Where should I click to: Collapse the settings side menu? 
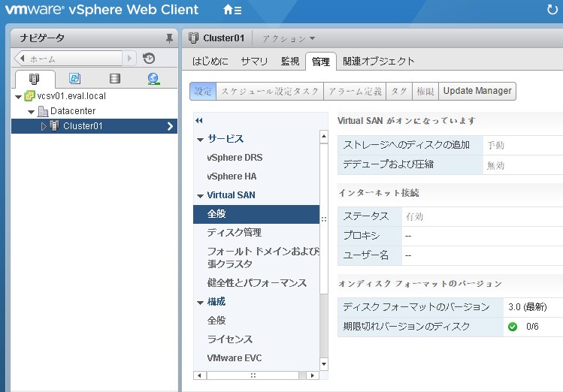coord(199,120)
